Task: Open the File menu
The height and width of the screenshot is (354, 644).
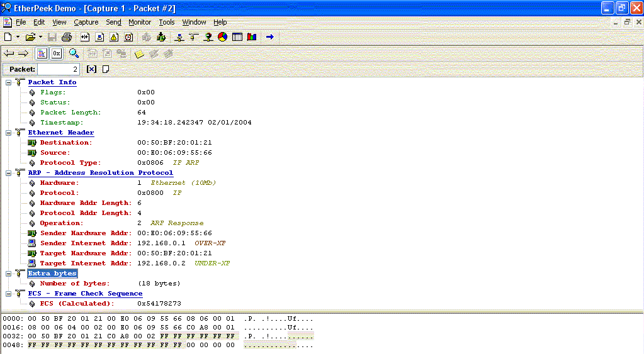Action: point(21,22)
